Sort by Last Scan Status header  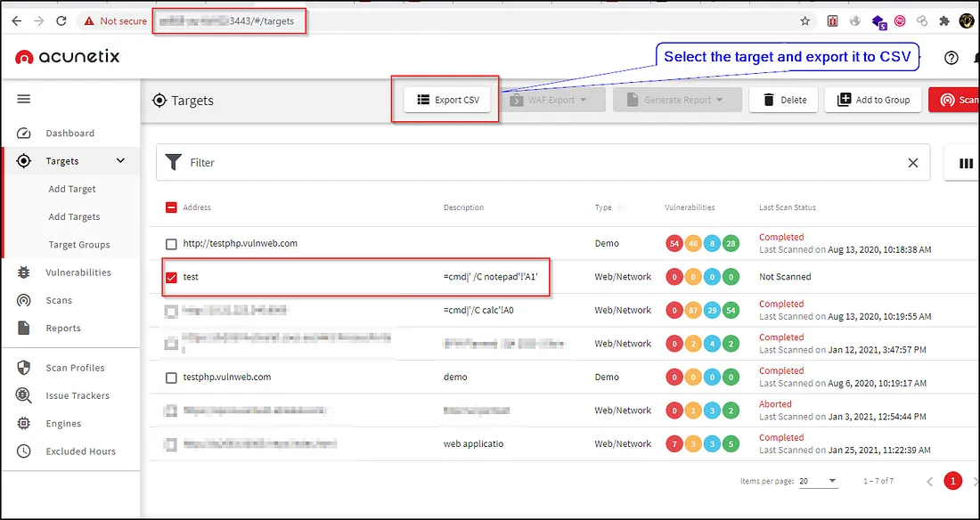click(788, 207)
